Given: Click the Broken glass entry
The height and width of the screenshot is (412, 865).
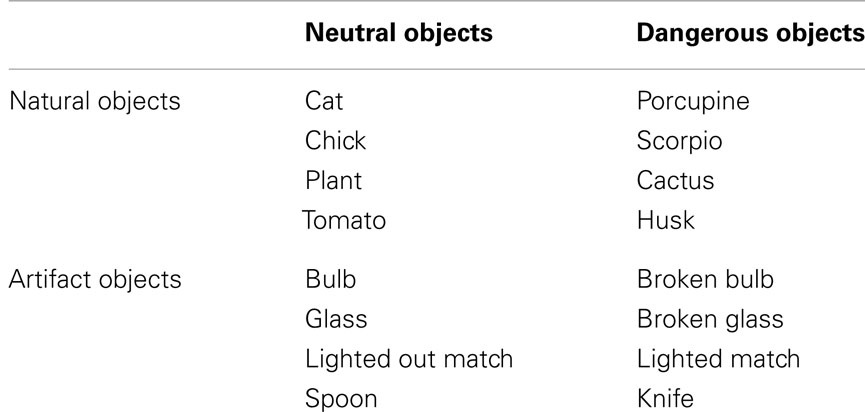Looking at the screenshot, I should coord(711,320).
